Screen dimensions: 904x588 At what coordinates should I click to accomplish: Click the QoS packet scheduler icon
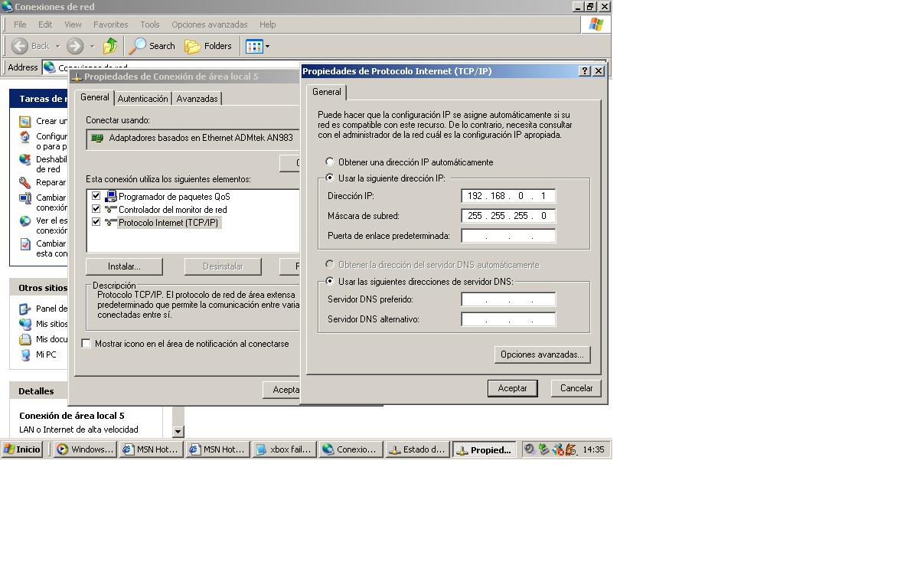(111, 196)
